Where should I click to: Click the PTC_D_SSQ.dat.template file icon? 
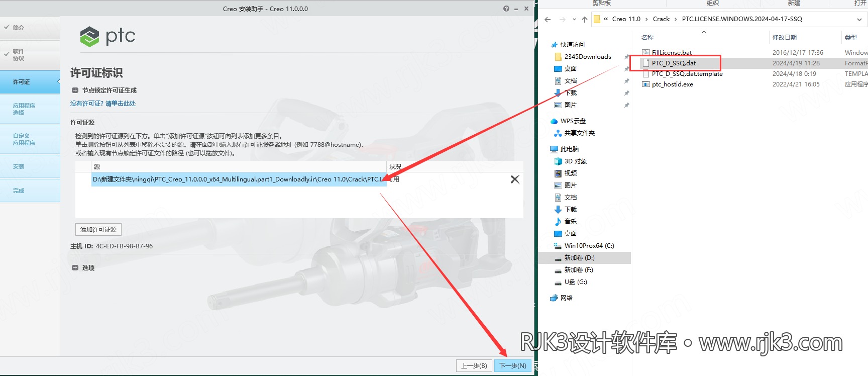click(646, 73)
